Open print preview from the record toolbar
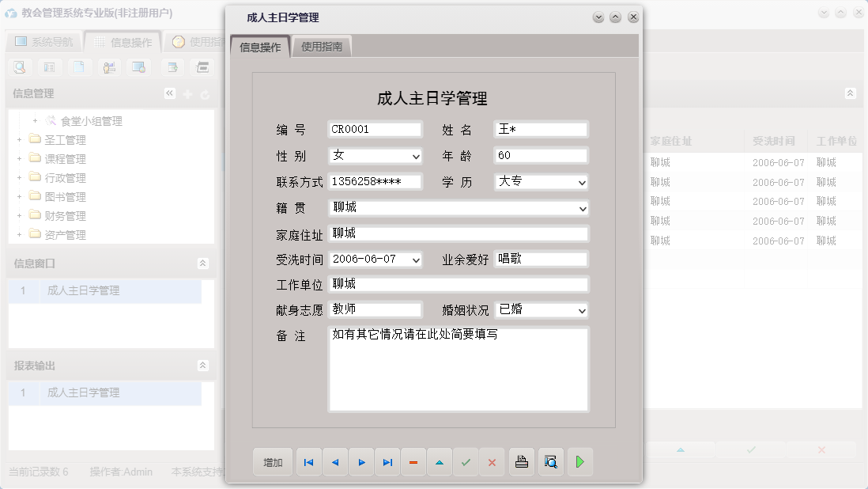 [x=550, y=461]
